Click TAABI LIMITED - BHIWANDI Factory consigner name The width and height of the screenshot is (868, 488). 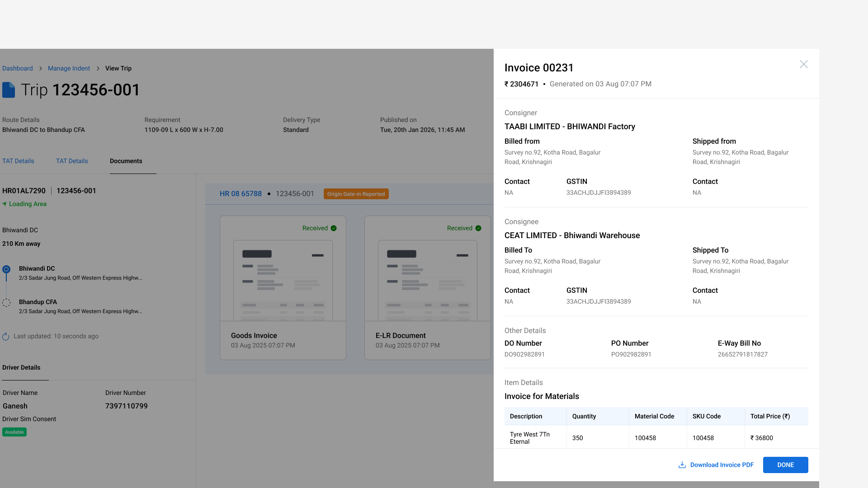point(570,127)
